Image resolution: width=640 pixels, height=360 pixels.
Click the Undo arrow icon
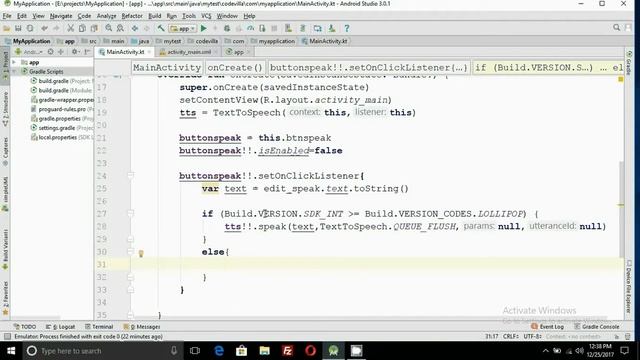[44, 29]
